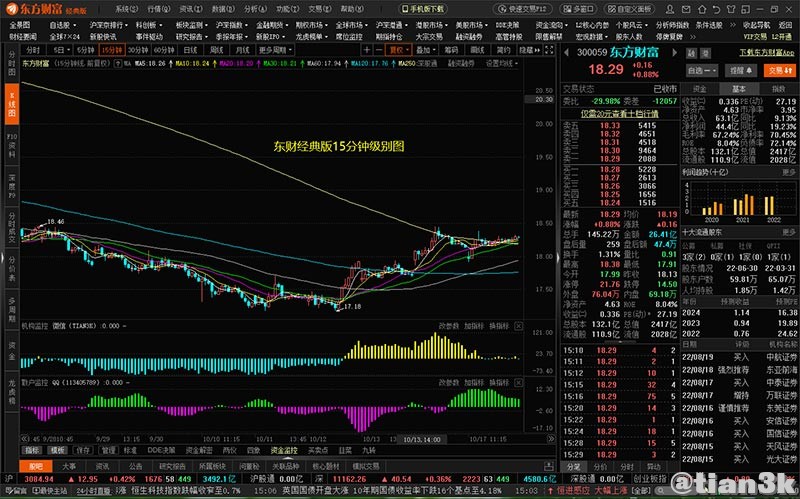Viewport: 800px width, 499px height.
Task: Open the K线图 sidebar icon
Action: click(x=12, y=105)
